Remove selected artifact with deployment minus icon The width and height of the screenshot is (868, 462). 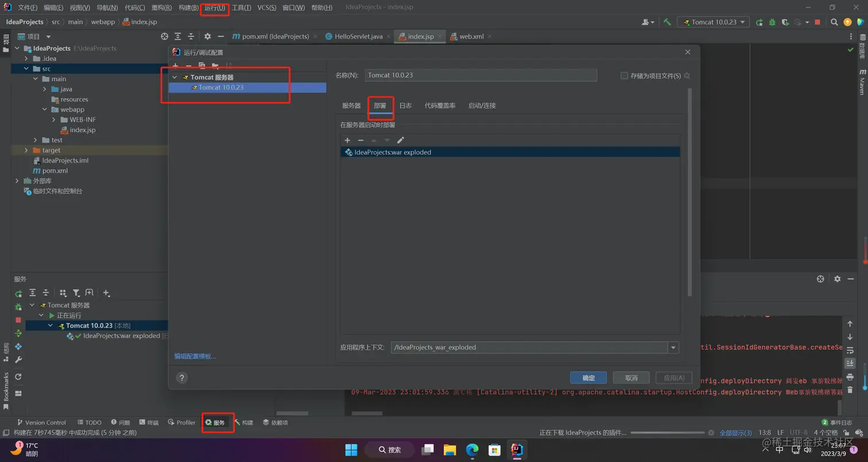pyautogui.click(x=361, y=140)
